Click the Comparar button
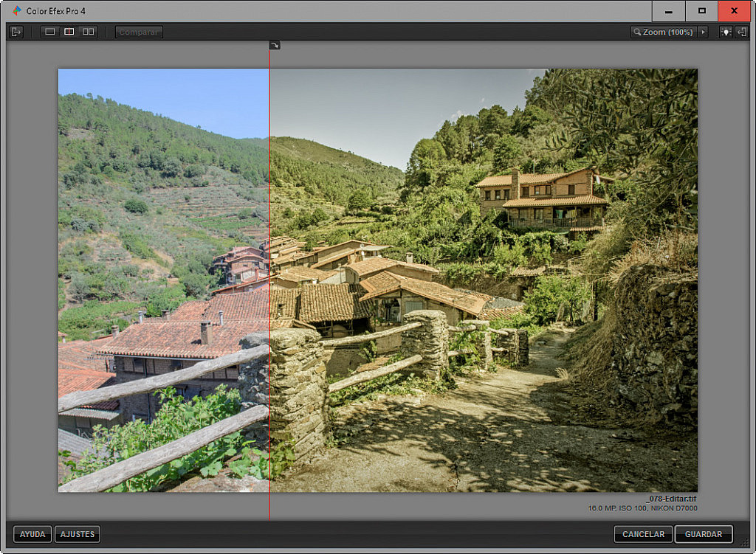The image size is (756, 554). 138,32
